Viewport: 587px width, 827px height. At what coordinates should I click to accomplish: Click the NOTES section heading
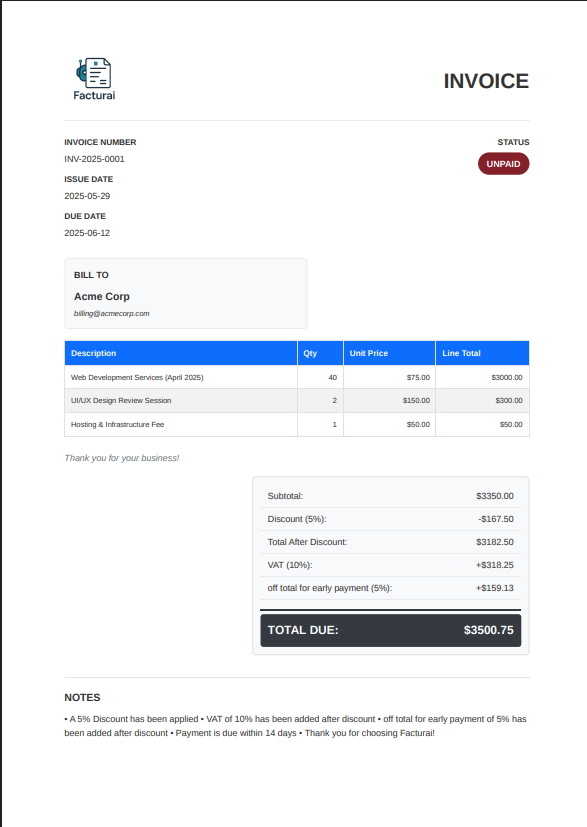click(x=82, y=697)
